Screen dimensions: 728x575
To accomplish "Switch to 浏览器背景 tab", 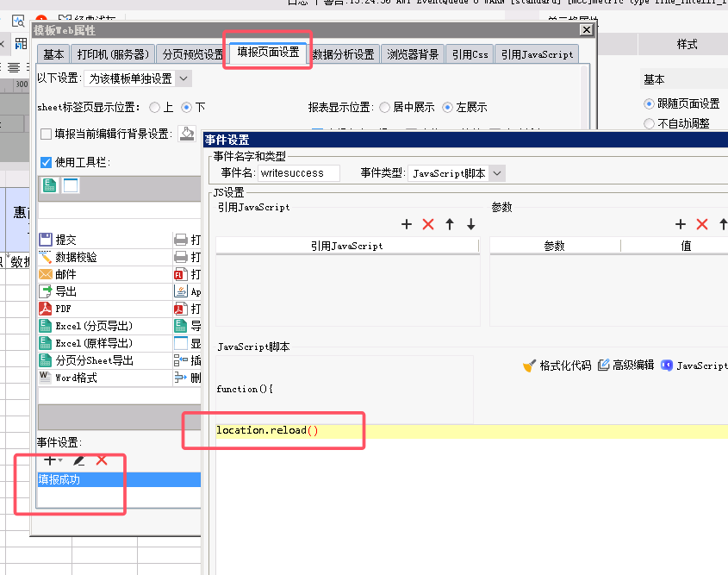I will click(413, 54).
